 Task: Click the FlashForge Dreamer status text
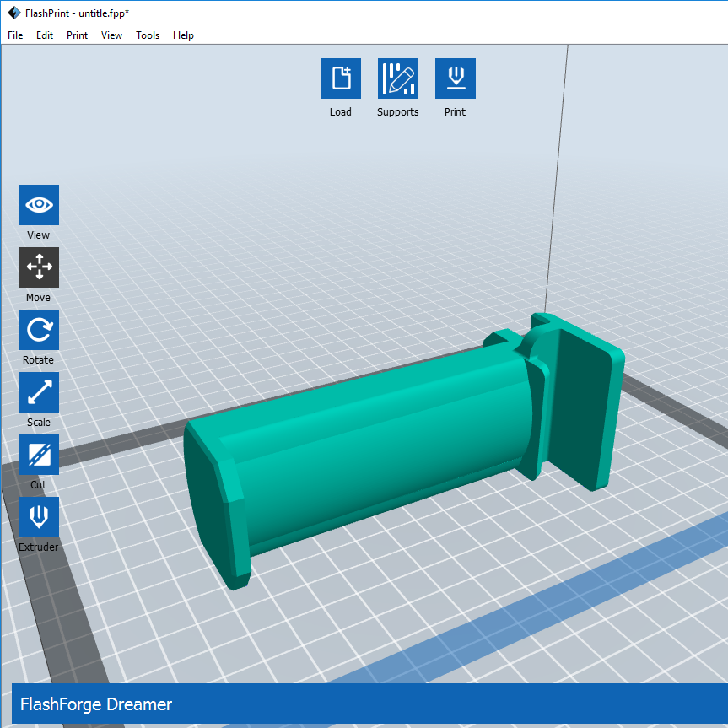pos(96,704)
